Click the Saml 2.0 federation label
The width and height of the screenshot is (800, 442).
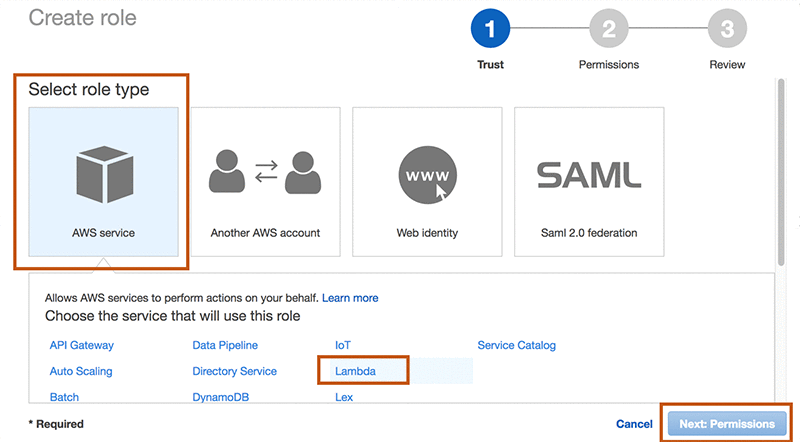click(x=589, y=233)
